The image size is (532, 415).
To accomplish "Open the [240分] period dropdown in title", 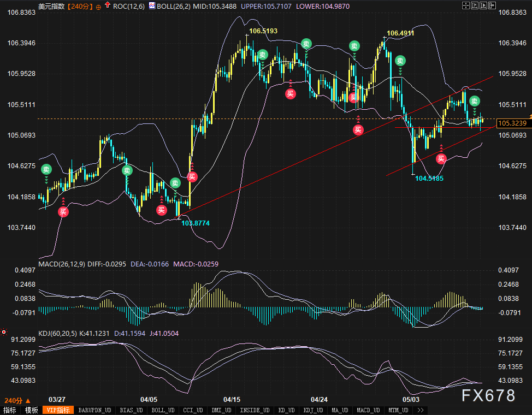I will click(x=80, y=7).
